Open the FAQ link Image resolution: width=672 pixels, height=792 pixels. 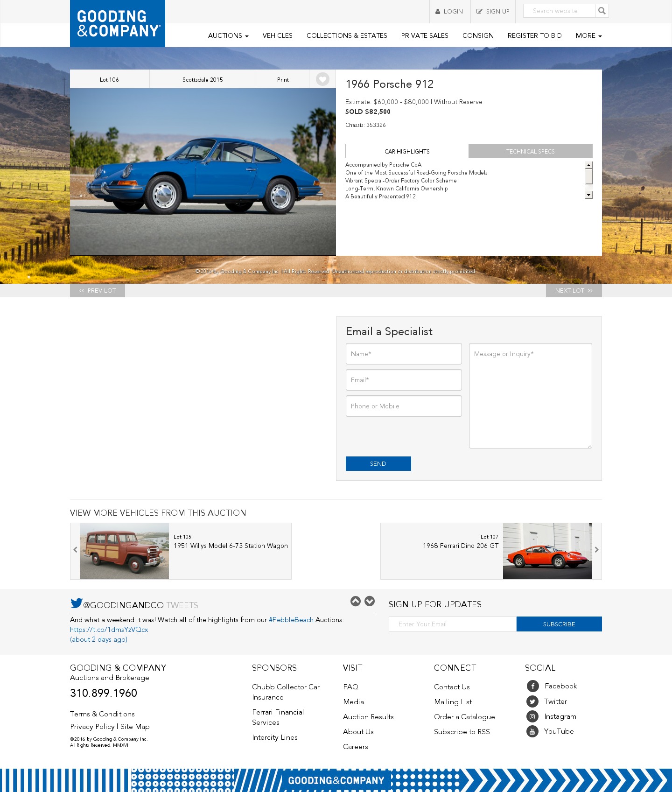[350, 687]
